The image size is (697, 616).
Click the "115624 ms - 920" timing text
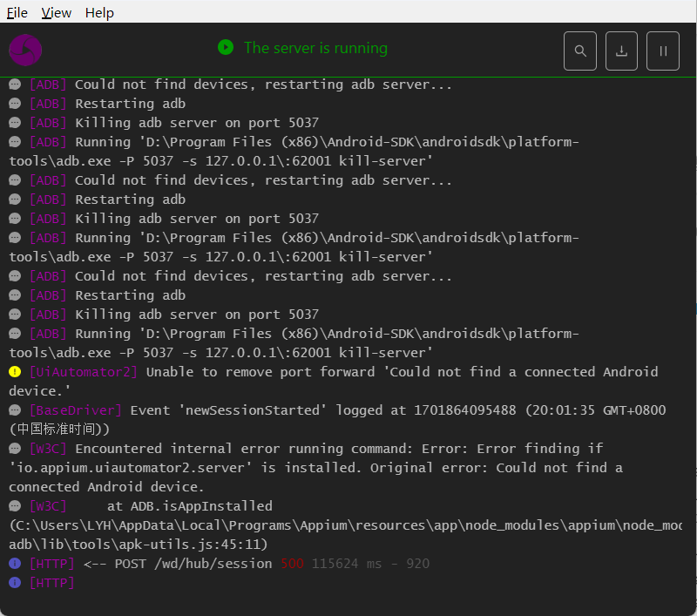coord(371,564)
